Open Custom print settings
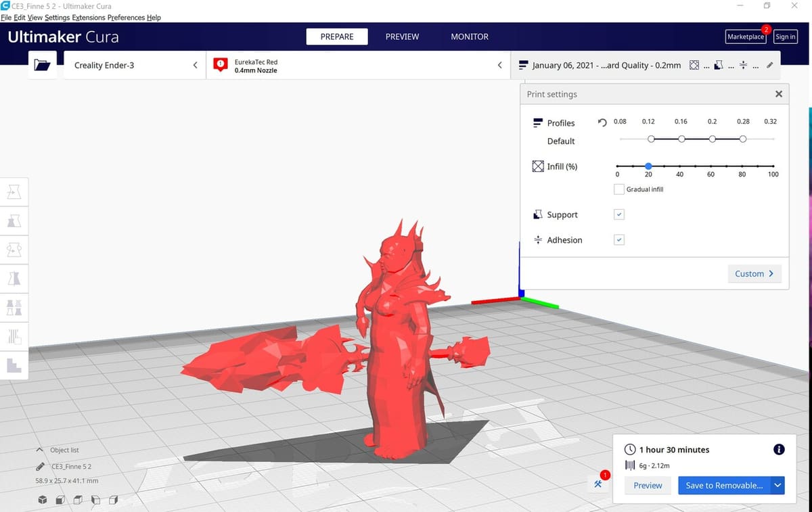The width and height of the screenshot is (812, 512). [x=754, y=273]
